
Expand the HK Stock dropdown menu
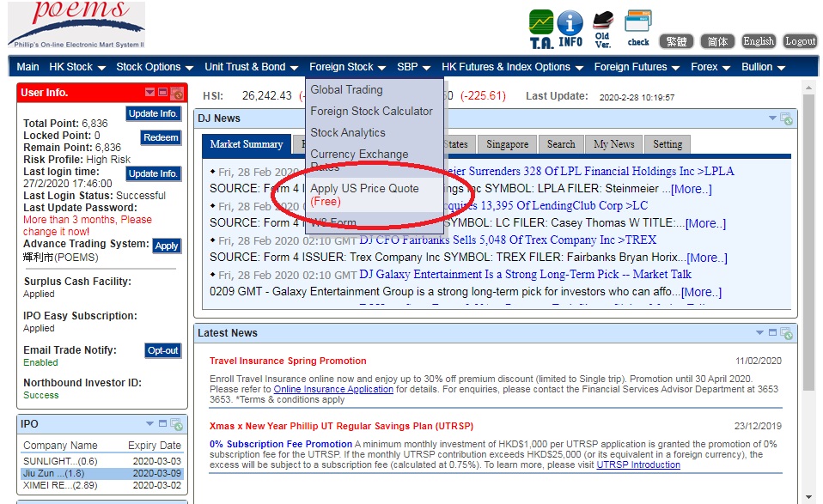(77, 67)
